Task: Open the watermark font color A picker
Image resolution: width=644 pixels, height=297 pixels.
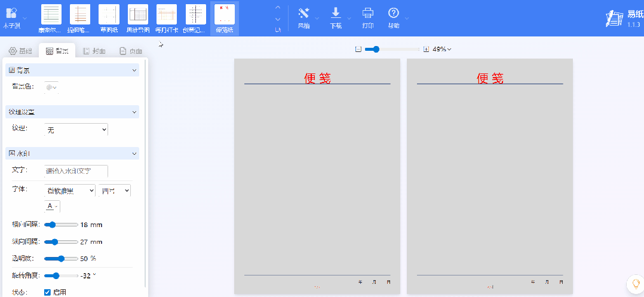Action: coord(52,206)
